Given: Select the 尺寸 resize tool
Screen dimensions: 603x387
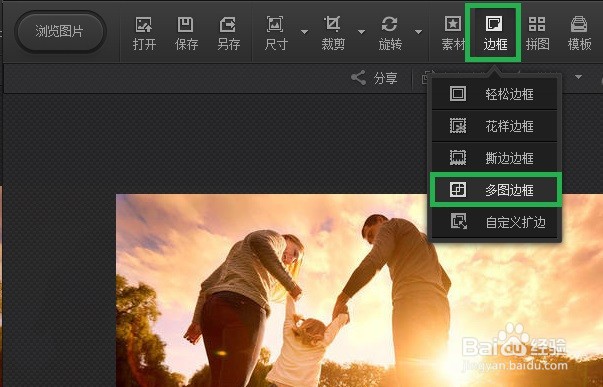Looking at the screenshot, I should coord(276,34).
